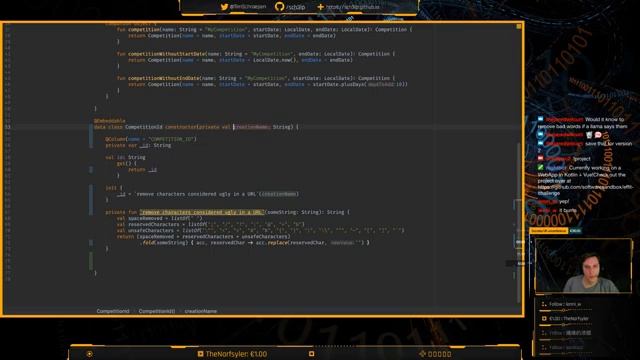Click the icon beside '€1,00 : TheNorfsyler'

pos(544,318)
